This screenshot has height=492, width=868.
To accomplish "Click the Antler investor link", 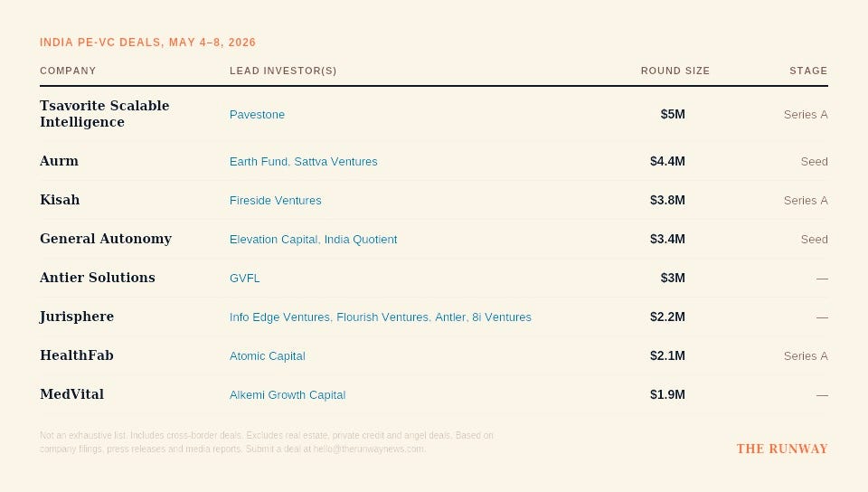I will [x=450, y=317].
